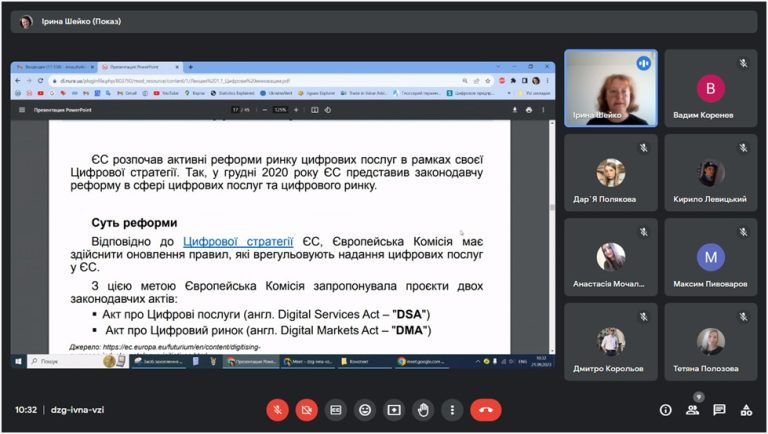The image size is (768, 434).
Task: Click the Chrome back arrow
Action: pos(18,80)
